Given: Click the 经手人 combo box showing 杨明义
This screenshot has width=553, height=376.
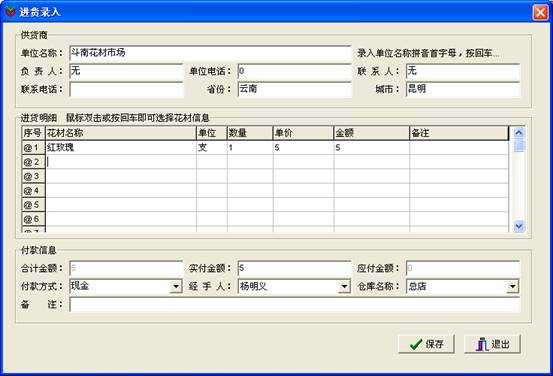Looking at the screenshot, I should click(x=294, y=286).
